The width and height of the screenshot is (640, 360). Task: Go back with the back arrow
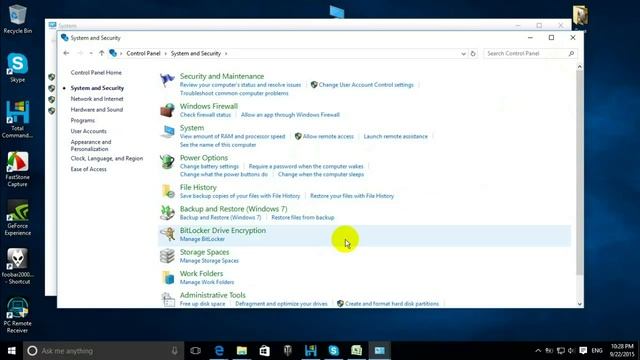pos(66,53)
